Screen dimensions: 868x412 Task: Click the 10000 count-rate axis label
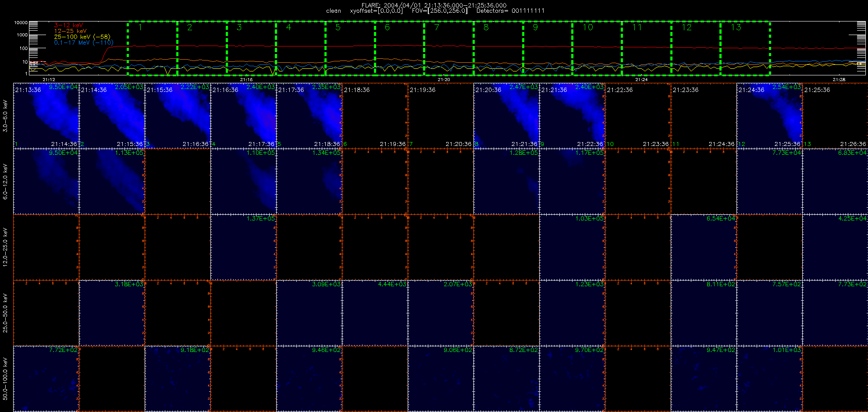point(21,22)
